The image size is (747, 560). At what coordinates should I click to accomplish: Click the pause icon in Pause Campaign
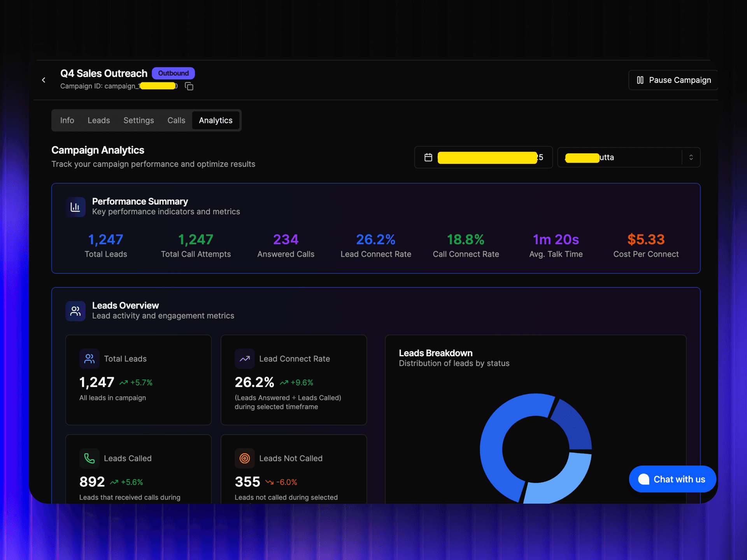640,80
